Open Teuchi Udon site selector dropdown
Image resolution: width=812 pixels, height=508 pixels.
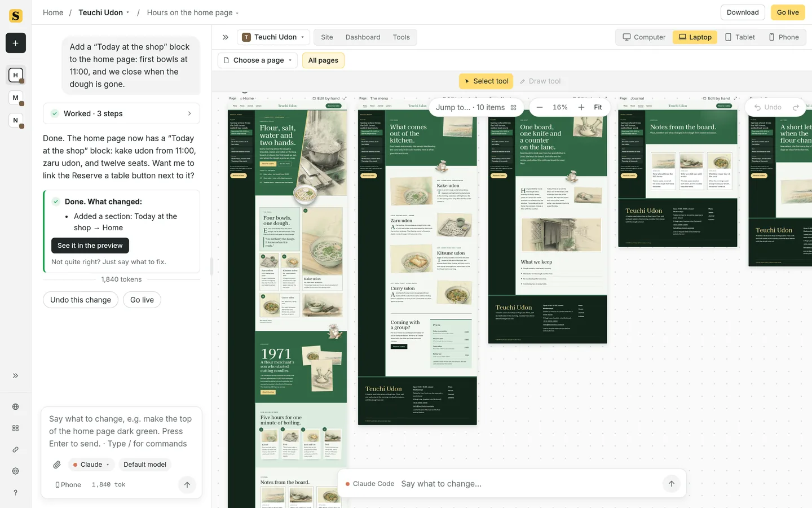(x=273, y=37)
